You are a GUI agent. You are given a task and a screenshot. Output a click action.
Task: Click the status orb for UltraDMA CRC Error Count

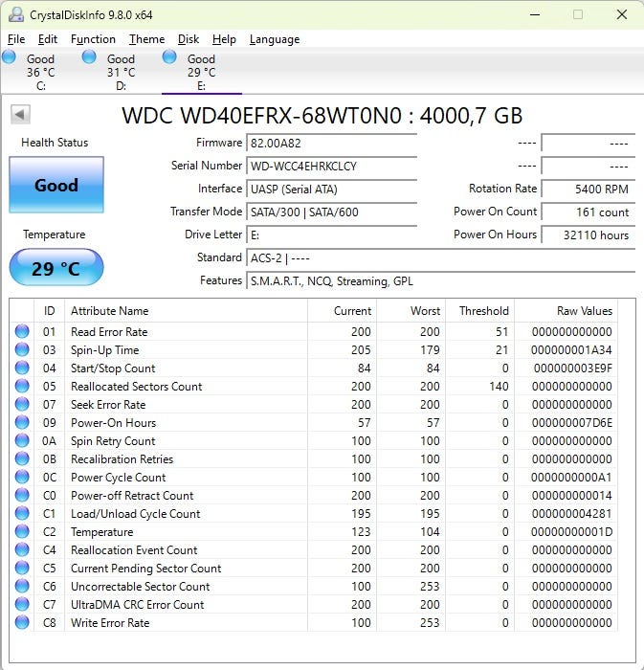[x=22, y=604]
